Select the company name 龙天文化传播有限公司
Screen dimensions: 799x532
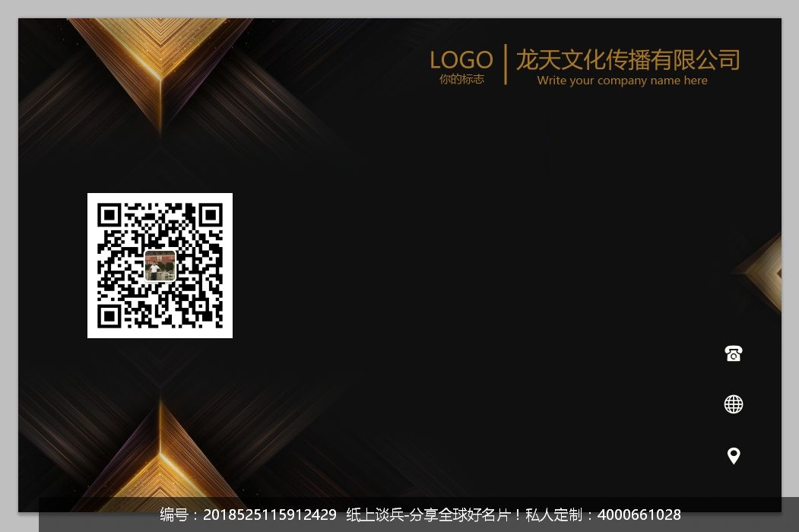pyautogui.click(x=628, y=59)
